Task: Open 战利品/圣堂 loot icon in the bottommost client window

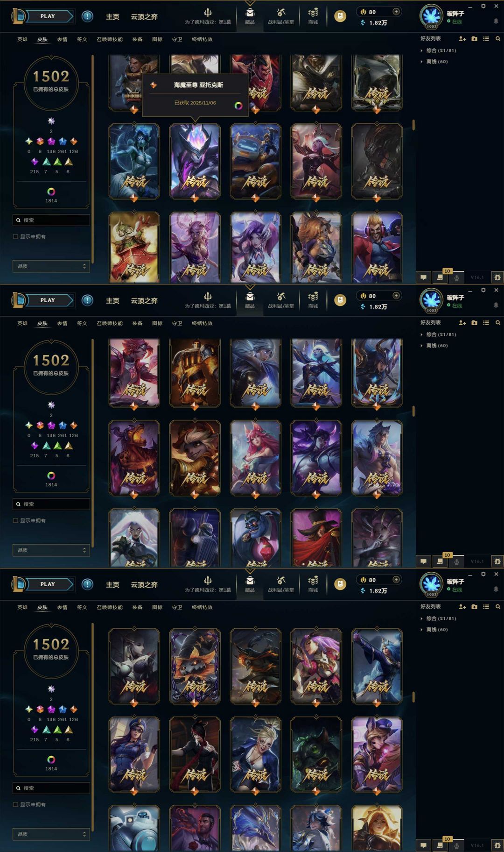Action: 280,584
